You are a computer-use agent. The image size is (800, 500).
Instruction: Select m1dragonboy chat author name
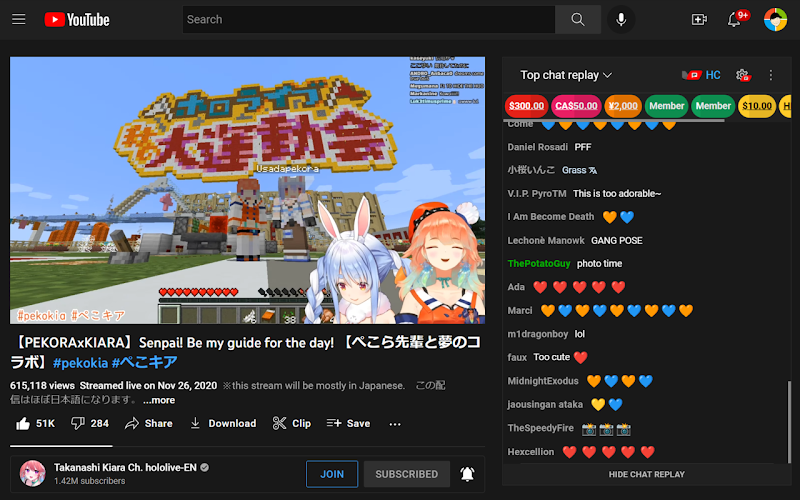coord(537,334)
